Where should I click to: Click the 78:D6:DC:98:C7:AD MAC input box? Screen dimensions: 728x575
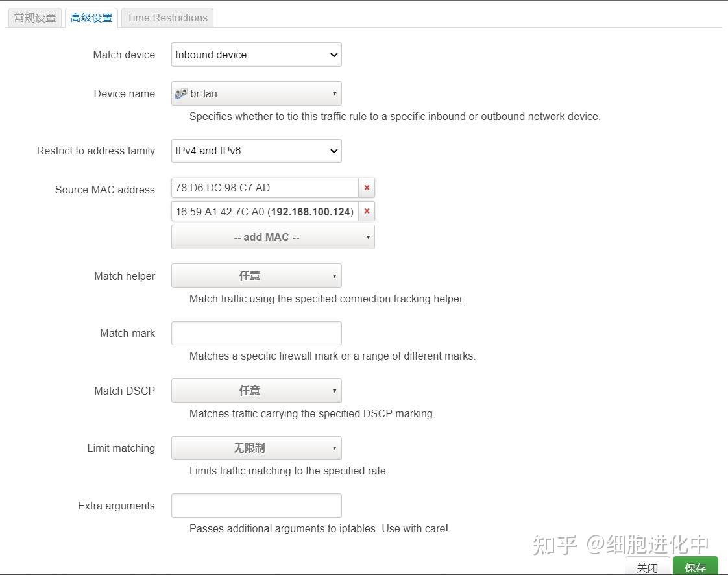pyautogui.click(x=263, y=188)
